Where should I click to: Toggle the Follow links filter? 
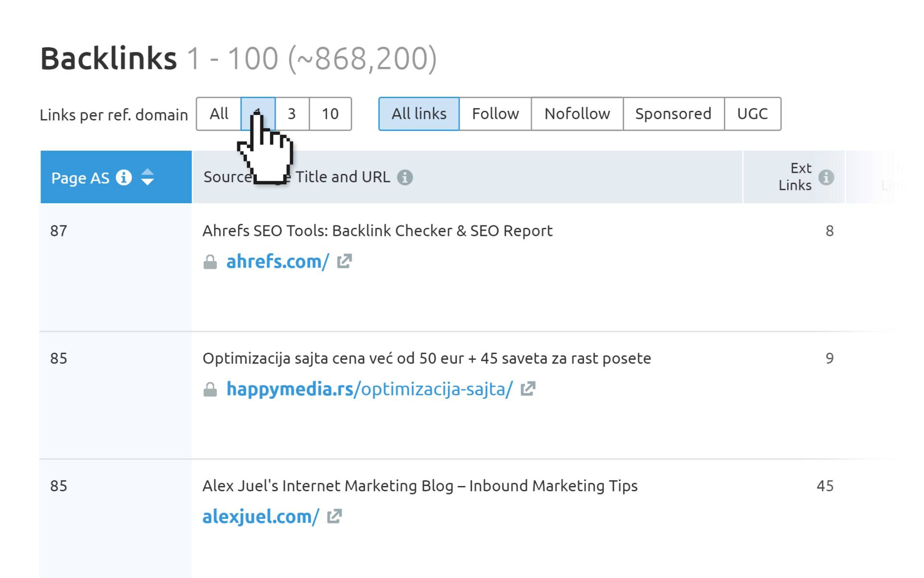pos(495,113)
